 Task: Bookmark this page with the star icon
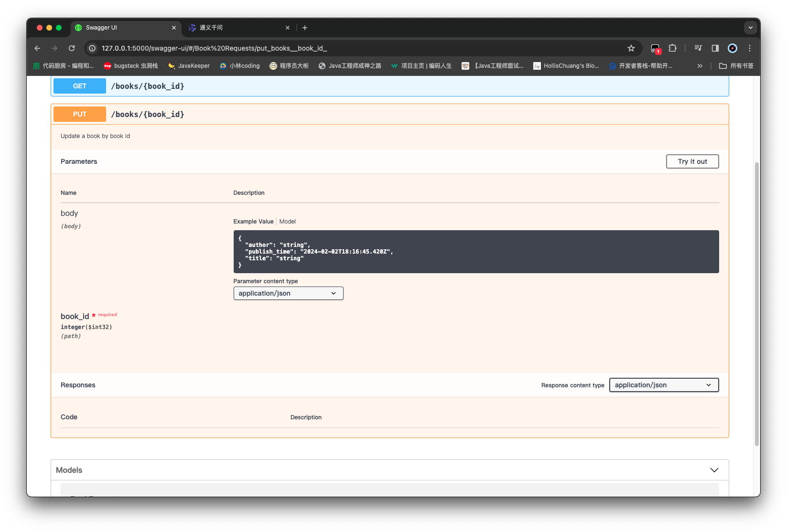(631, 48)
